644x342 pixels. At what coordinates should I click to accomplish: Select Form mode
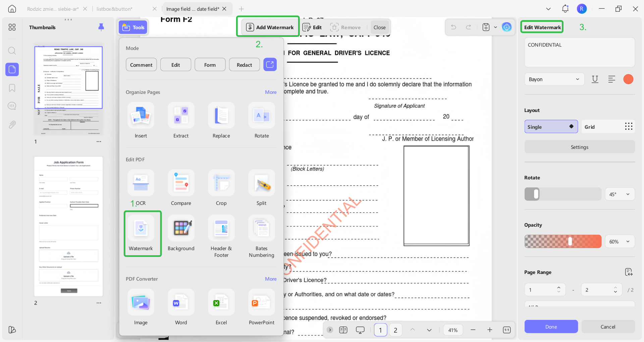(210, 65)
